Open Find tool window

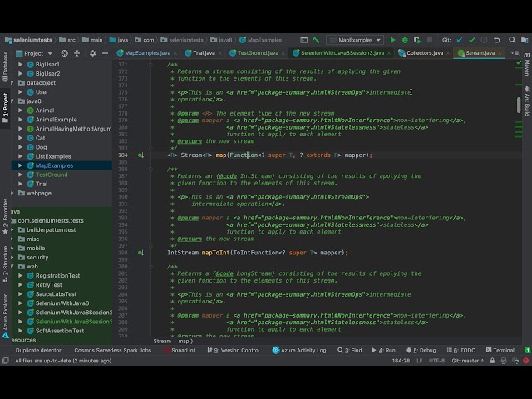(x=350, y=350)
